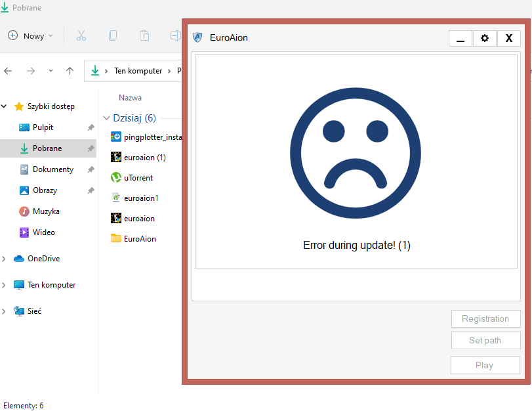Open the uTorrent file
Viewport: 532px width, 411px height.
138,177
